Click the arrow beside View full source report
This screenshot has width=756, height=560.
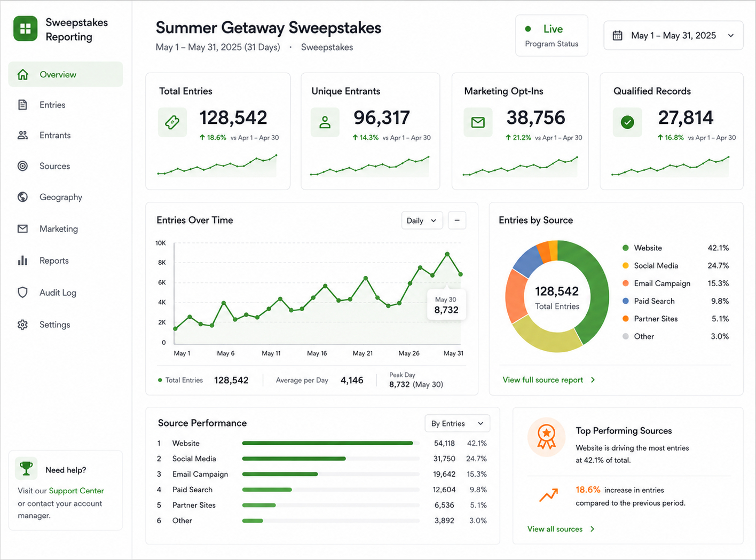click(593, 380)
